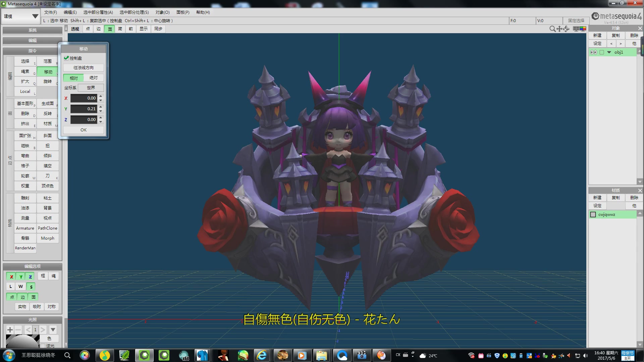Click OK in the Move dialog
644x362 pixels.
83,129
